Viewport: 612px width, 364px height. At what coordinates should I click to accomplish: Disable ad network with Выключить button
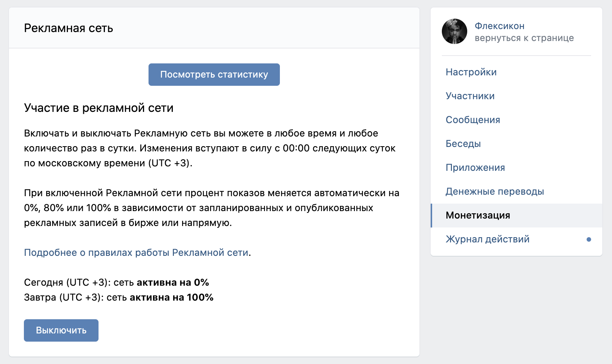(x=61, y=330)
